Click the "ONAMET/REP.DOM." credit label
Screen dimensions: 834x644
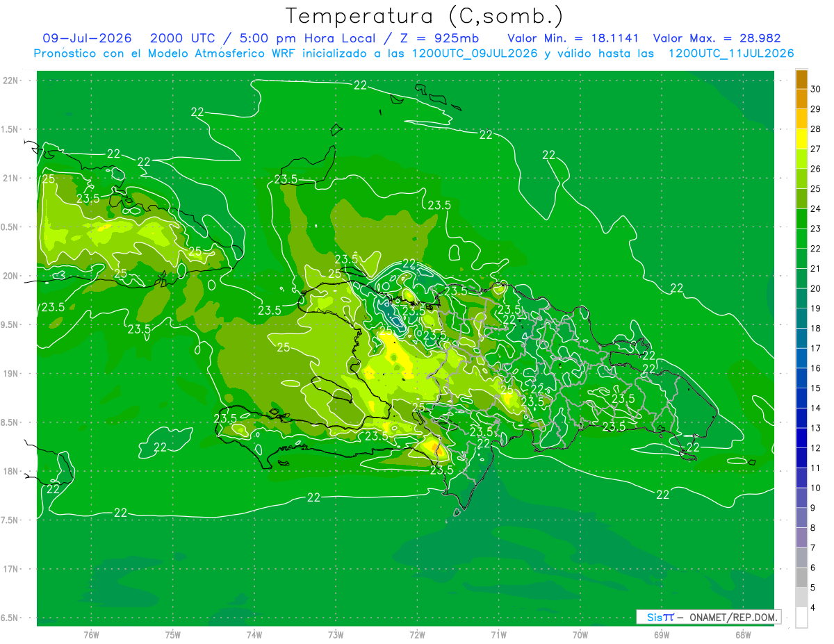pos(733,617)
